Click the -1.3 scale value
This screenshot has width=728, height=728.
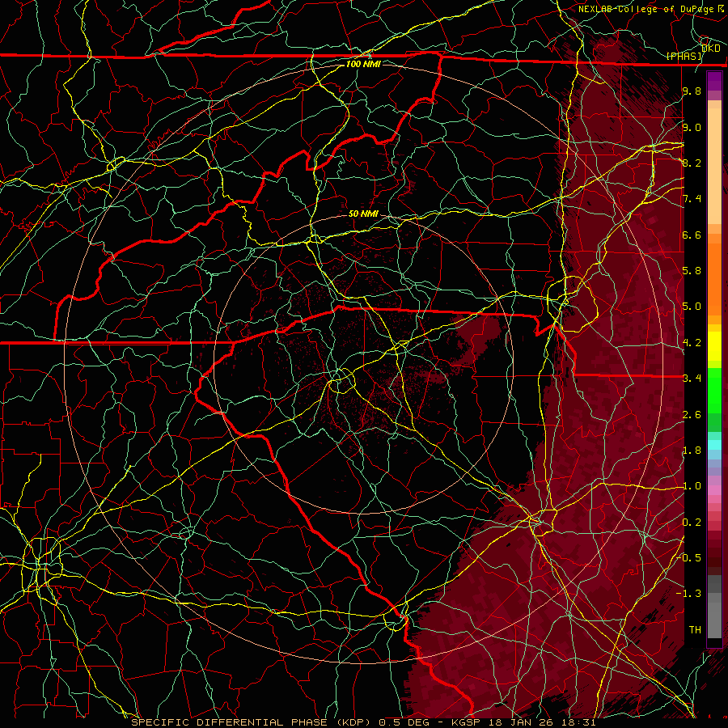[x=689, y=594]
